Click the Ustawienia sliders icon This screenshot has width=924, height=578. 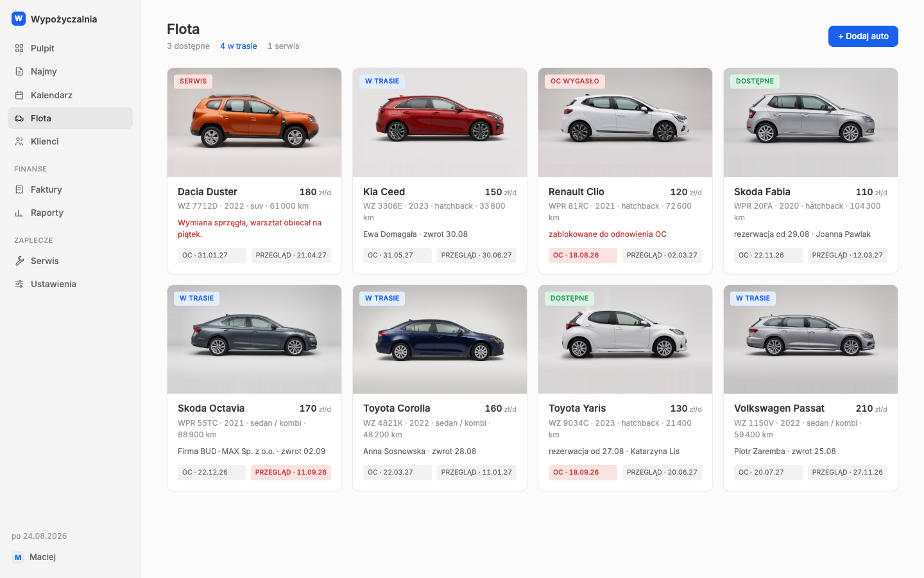tap(19, 284)
